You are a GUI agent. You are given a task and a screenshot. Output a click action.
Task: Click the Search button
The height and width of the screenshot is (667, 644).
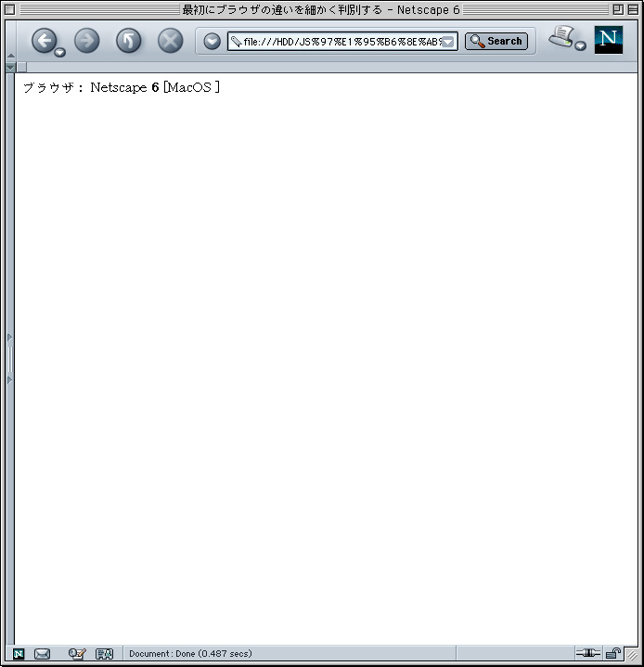[x=496, y=41]
